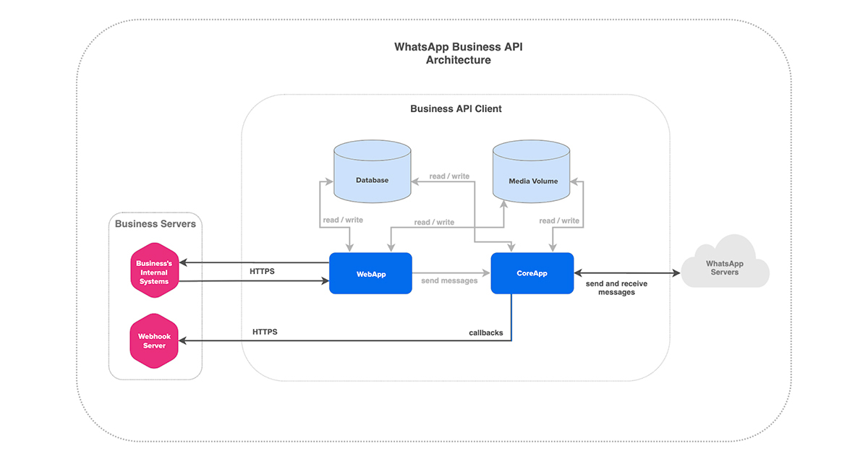
Task: Click the read / write label above Database
Action: point(448,176)
